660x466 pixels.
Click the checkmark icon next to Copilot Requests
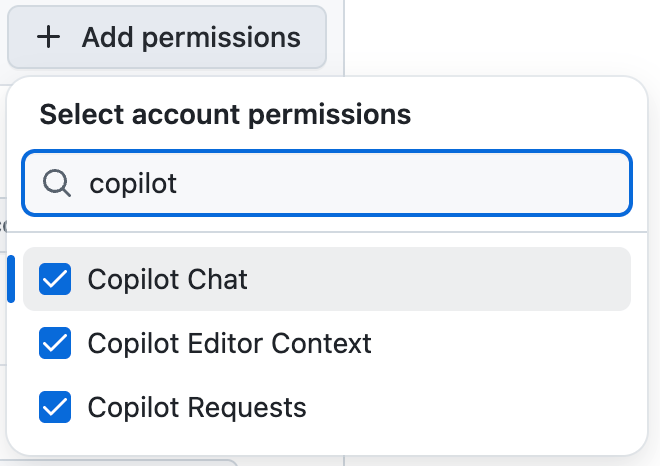[55, 407]
